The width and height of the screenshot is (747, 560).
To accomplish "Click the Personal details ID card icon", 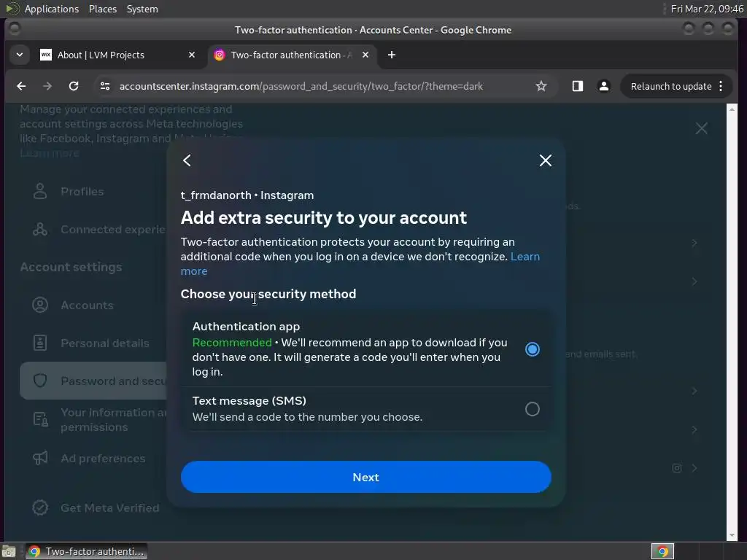I will [x=40, y=343].
